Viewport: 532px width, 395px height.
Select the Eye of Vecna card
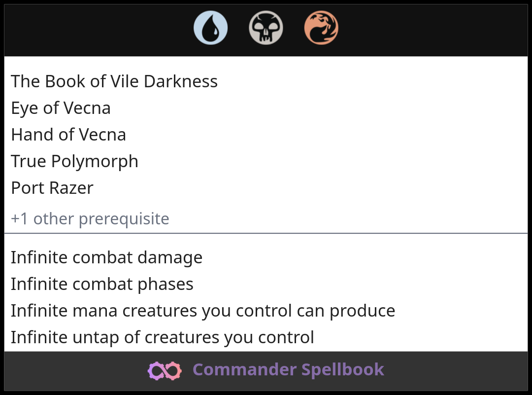pos(61,108)
